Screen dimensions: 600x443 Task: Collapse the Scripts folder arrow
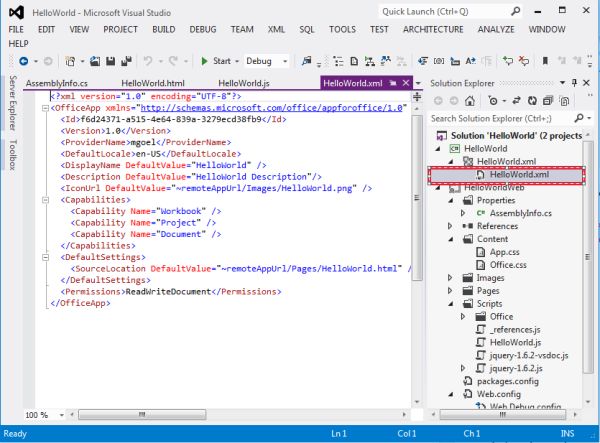click(451, 304)
